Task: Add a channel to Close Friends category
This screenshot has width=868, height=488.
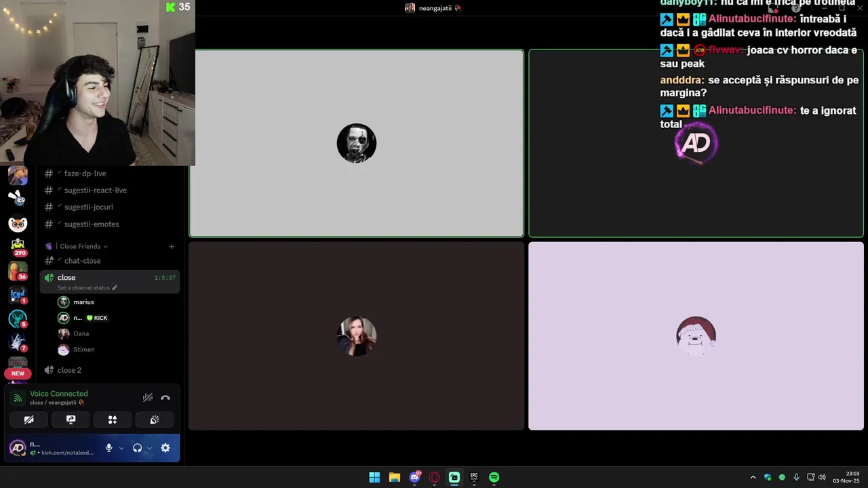Action: (172, 247)
